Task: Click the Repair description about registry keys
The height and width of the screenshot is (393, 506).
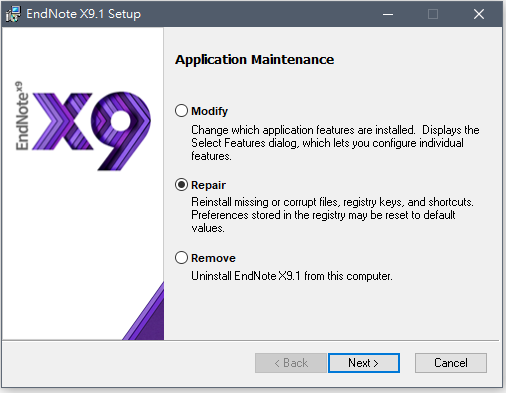Action: coord(332,215)
